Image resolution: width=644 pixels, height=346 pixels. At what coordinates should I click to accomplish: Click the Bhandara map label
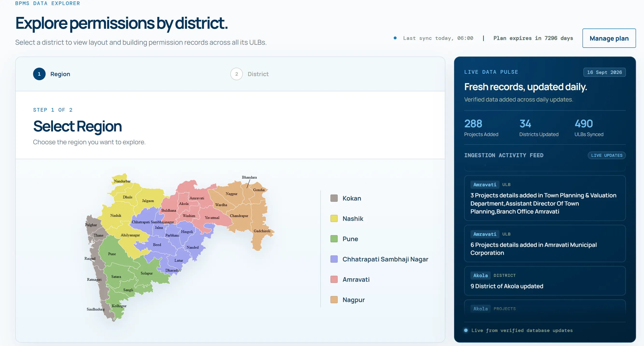point(249,177)
